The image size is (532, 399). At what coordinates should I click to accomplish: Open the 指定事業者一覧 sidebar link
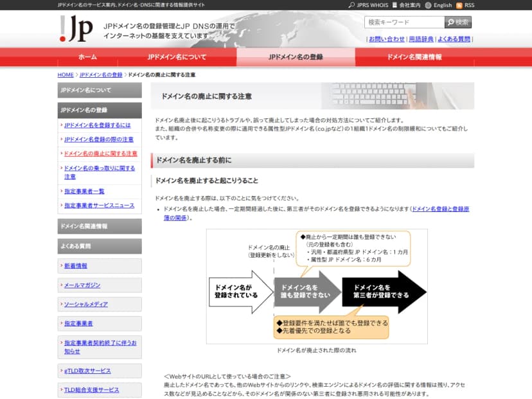coord(84,191)
